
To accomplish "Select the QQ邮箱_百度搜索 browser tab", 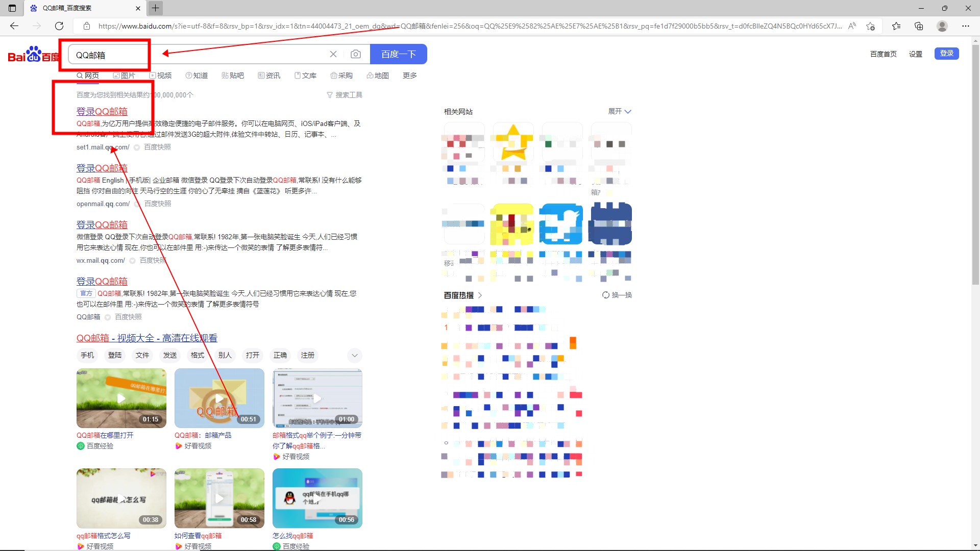I will [x=84, y=8].
